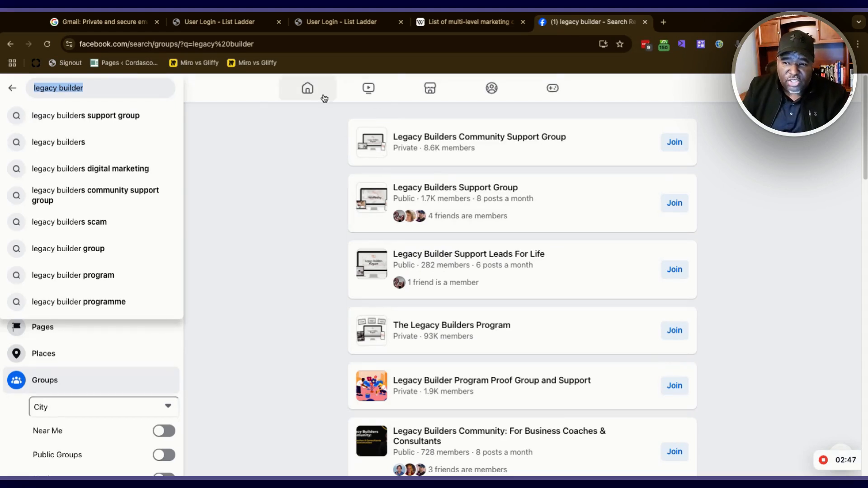
Task: Switch to first User Login - List Ladder tab
Action: pyautogui.click(x=220, y=22)
